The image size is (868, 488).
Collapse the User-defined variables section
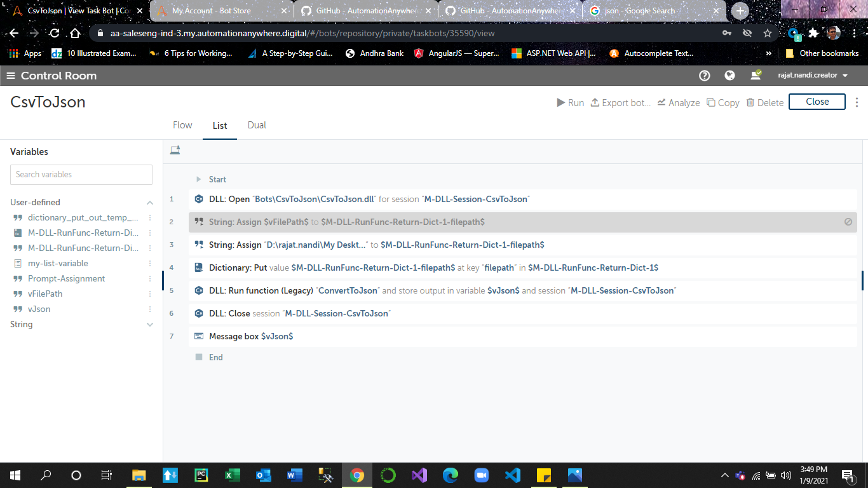(x=150, y=203)
